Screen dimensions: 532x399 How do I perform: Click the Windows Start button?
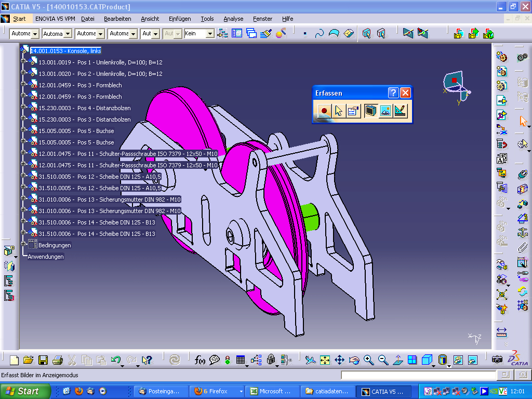click(x=25, y=391)
